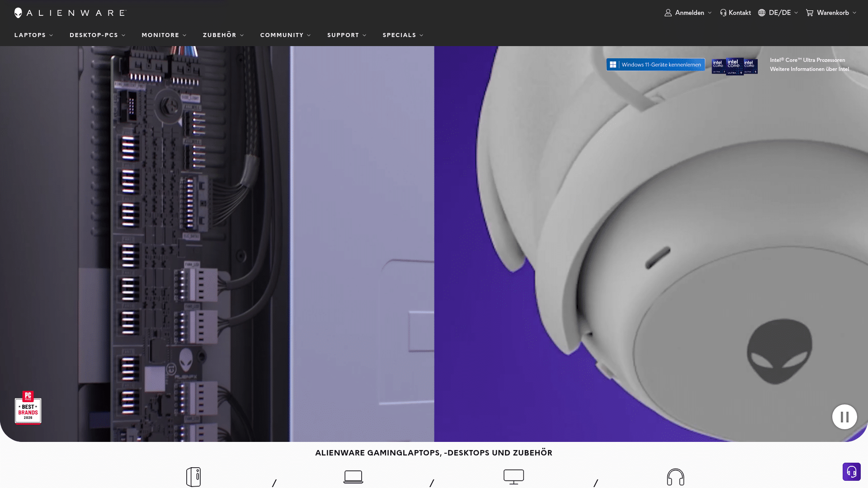
Task: Click the globe language icon
Action: click(762, 13)
